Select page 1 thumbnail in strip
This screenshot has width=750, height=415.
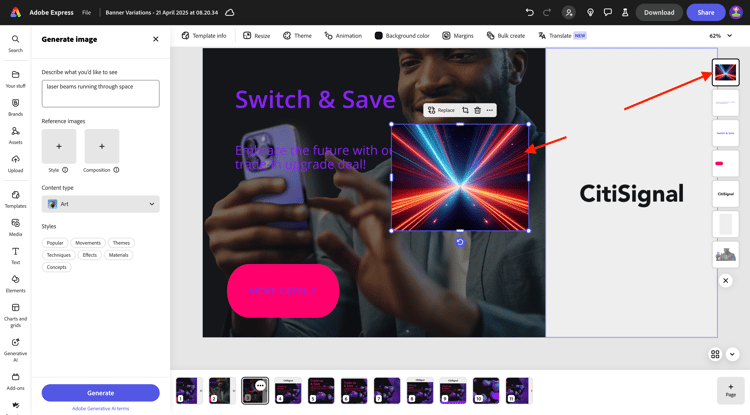pyautogui.click(x=187, y=390)
